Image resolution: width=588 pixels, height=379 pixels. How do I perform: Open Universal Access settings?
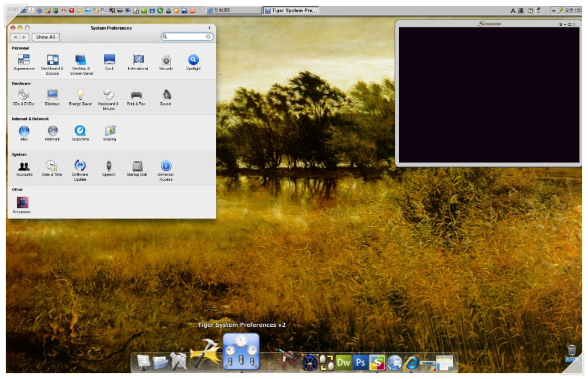(166, 167)
